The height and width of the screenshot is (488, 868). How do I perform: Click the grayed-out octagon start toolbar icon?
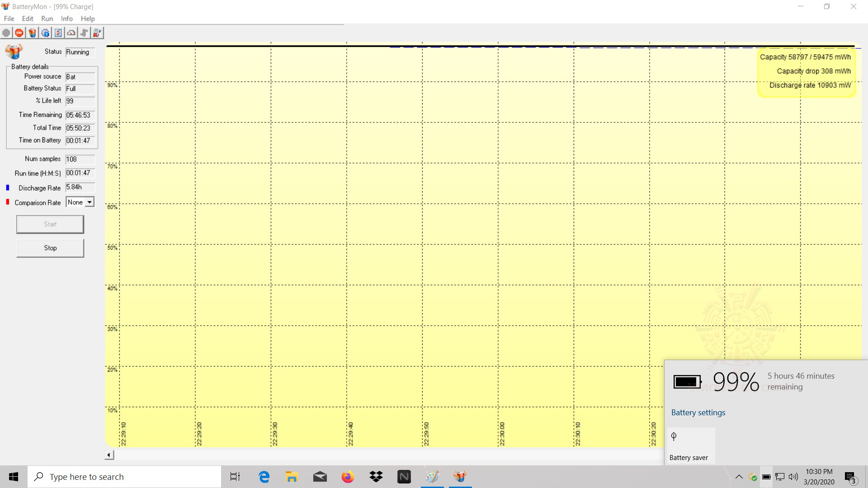coord(6,33)
